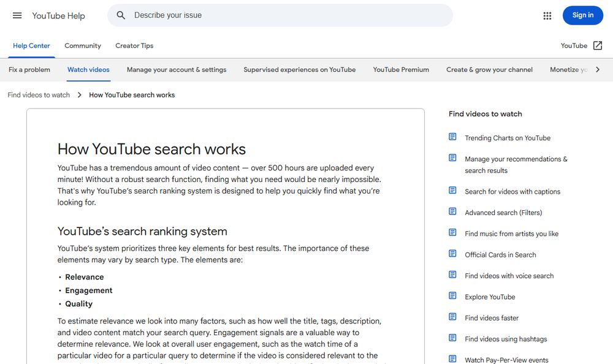The image size is (613, 364).
Task: Open Search for videos with captions article
Action: click(x=512, y=192)
